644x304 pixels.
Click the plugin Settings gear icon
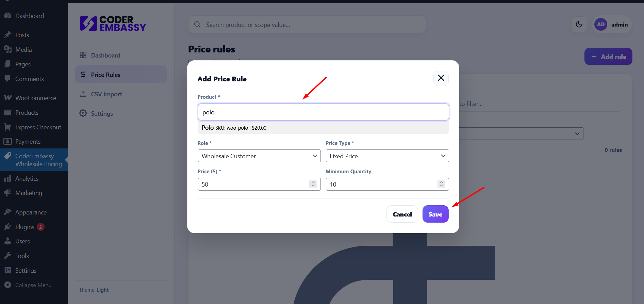click(x=83, y=113)
